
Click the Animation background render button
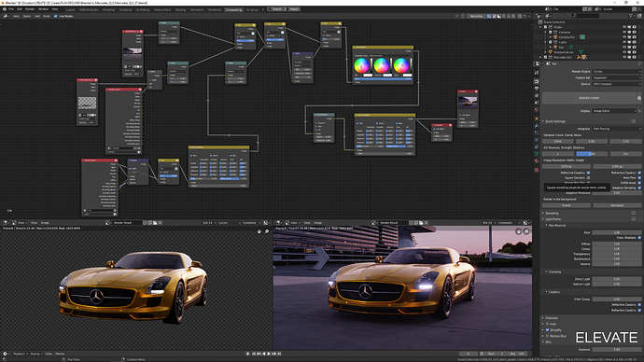click(x=617, y=205)
